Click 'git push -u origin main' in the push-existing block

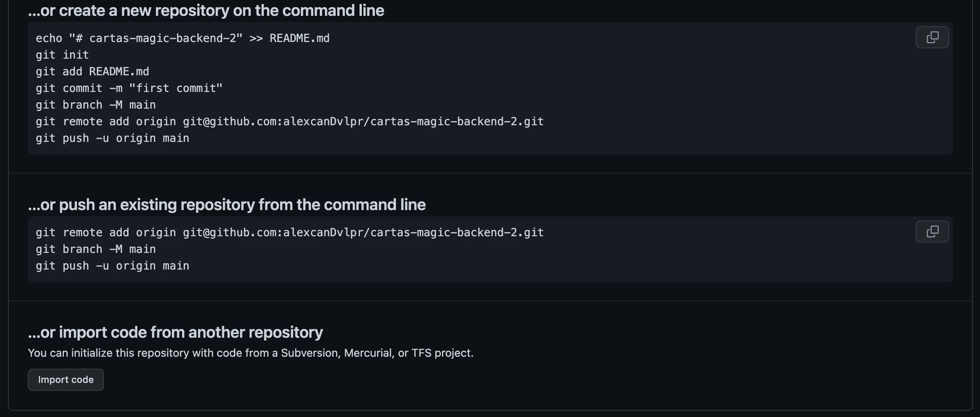coord(112,266)
